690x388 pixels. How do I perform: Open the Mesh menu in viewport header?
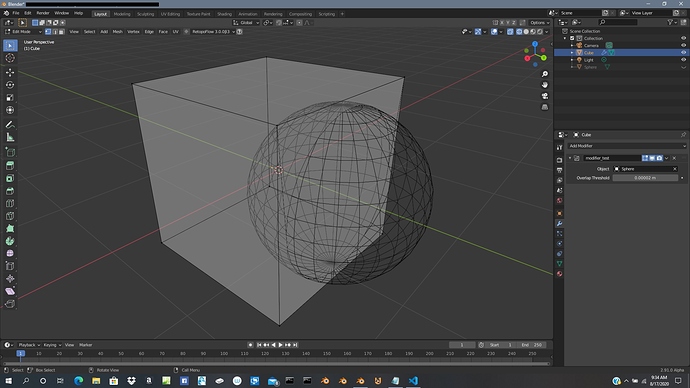(117, 32)
